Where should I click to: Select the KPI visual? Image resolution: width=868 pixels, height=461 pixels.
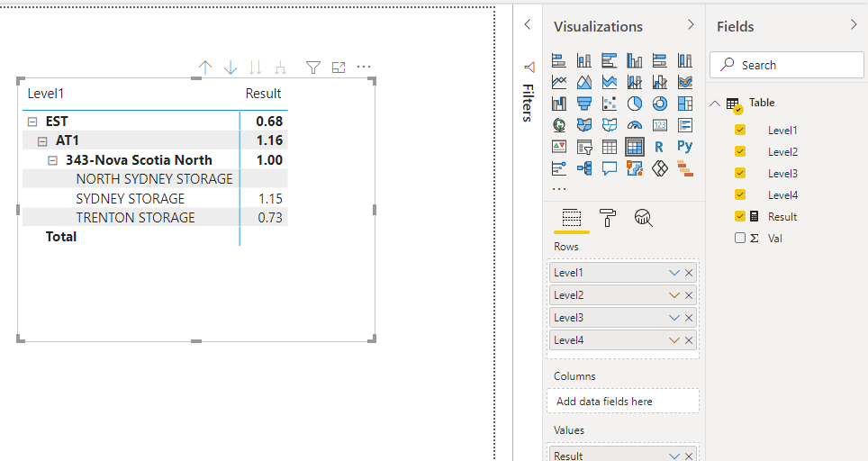pyautogui.click(x=559, y=147)
